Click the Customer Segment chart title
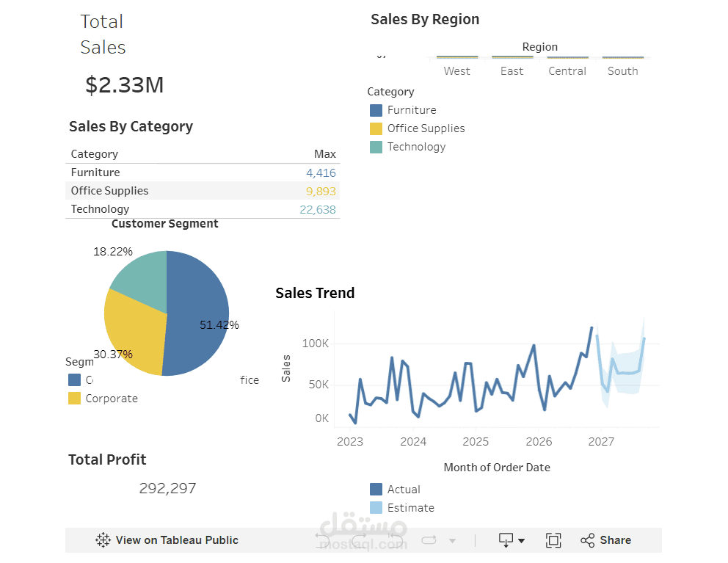Screen dimensions: 728x563 pos(165,223)
